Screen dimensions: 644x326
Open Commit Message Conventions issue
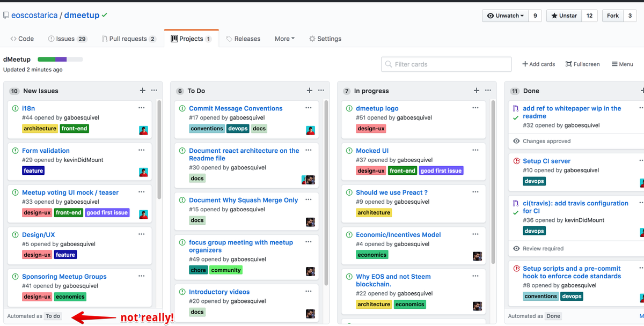coord(236,108)
